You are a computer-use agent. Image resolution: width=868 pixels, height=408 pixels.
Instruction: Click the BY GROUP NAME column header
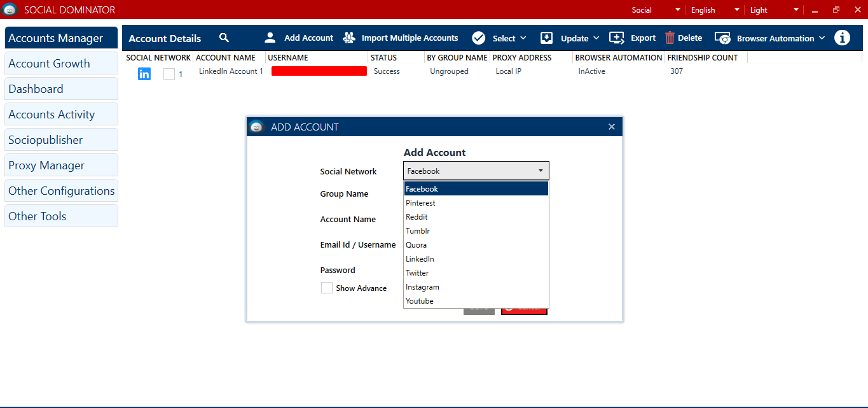pyautogui.click(x=457, y=57)
